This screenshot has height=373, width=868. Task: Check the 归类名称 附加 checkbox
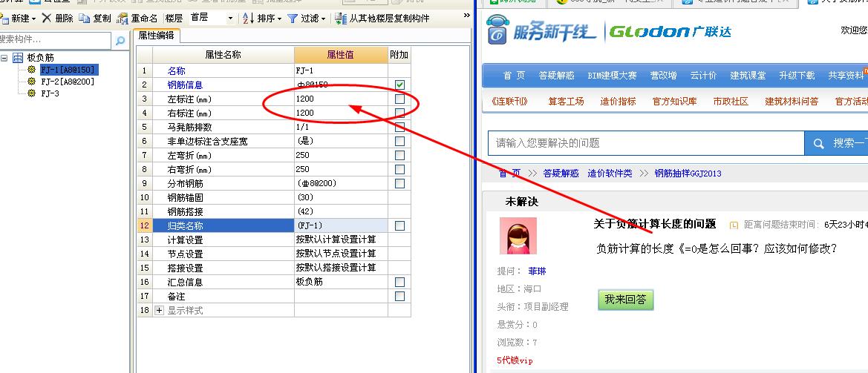pos(399,225)
